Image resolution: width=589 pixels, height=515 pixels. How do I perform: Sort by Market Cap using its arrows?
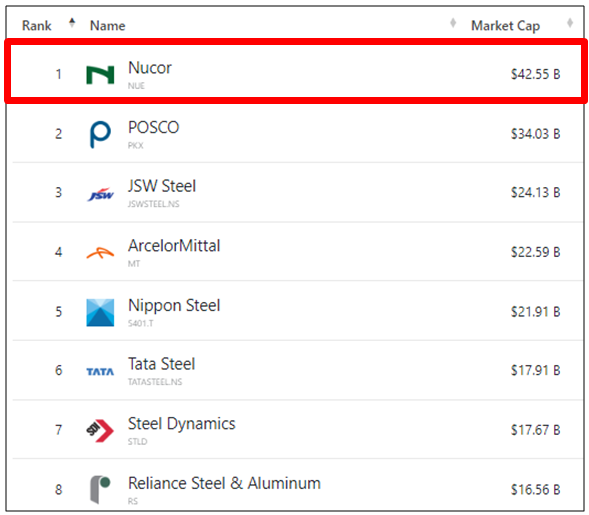point(570,23)
